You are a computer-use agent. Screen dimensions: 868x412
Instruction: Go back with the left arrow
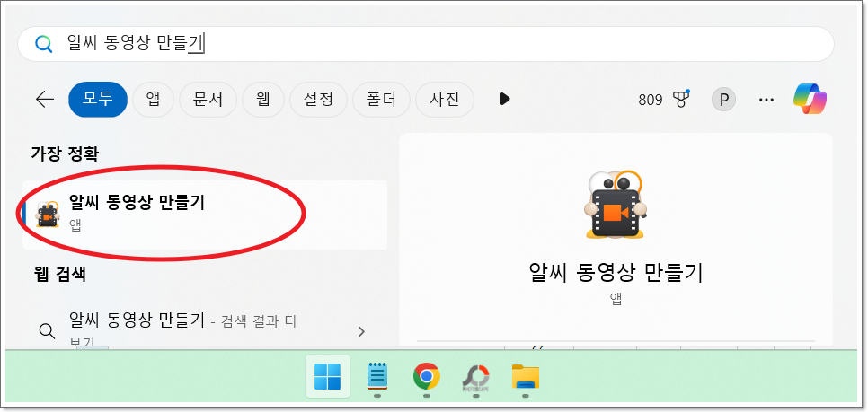click(44, 100)
